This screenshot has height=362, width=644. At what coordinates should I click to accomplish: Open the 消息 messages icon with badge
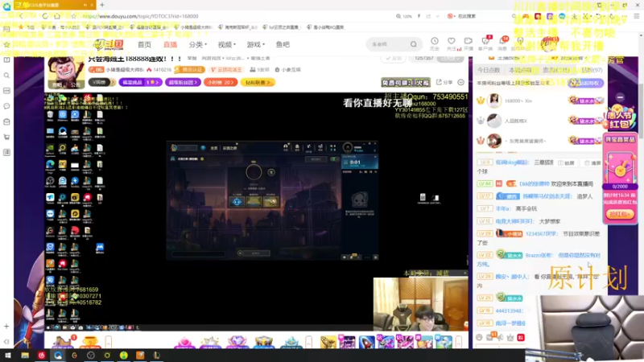tap(502, 43)
